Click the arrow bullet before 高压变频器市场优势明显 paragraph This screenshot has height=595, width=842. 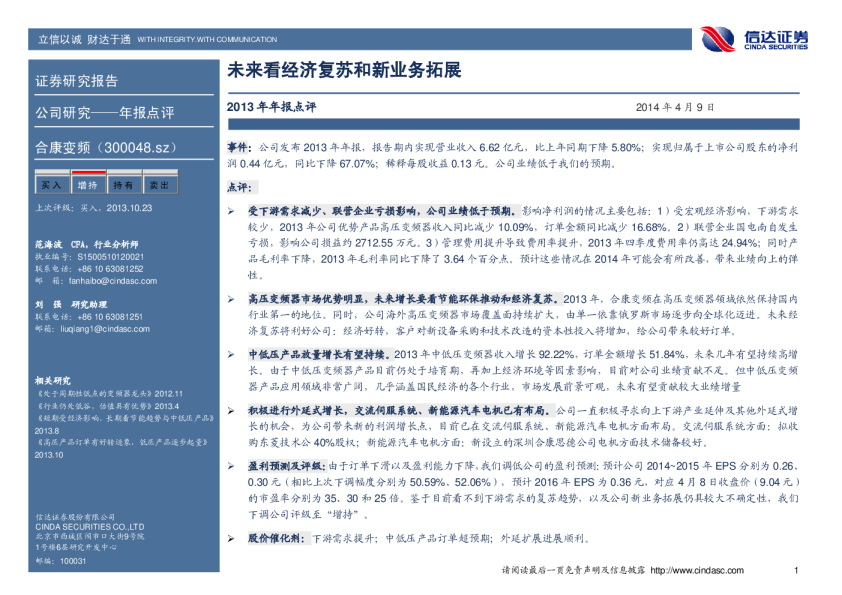pyautogui.click(x=231, y=298)
